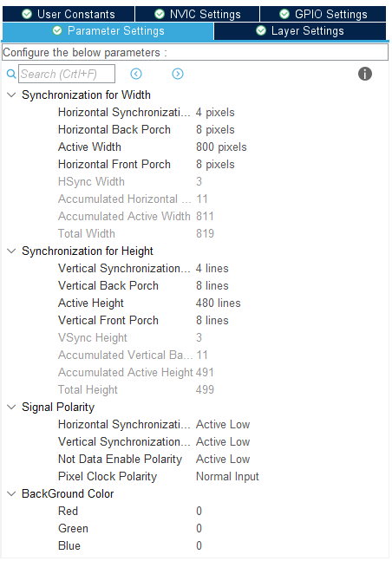
Task: Click green check icon on NVIC Settings tab
Action: coord(160,15)
